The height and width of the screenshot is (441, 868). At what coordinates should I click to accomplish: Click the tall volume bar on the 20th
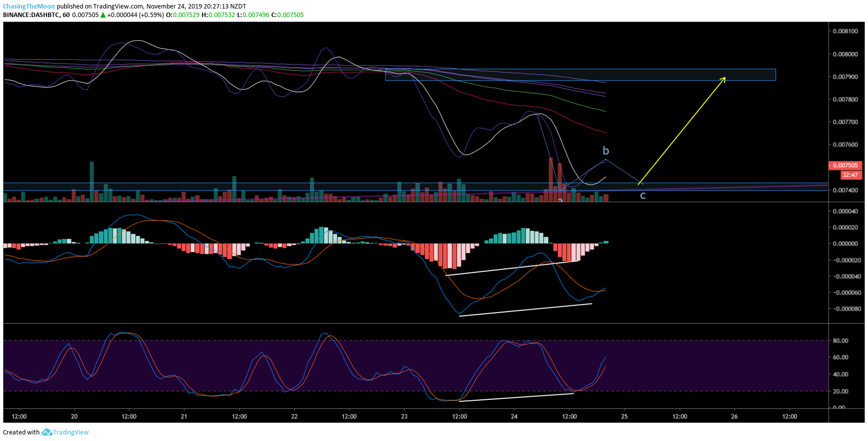(92, 181)
